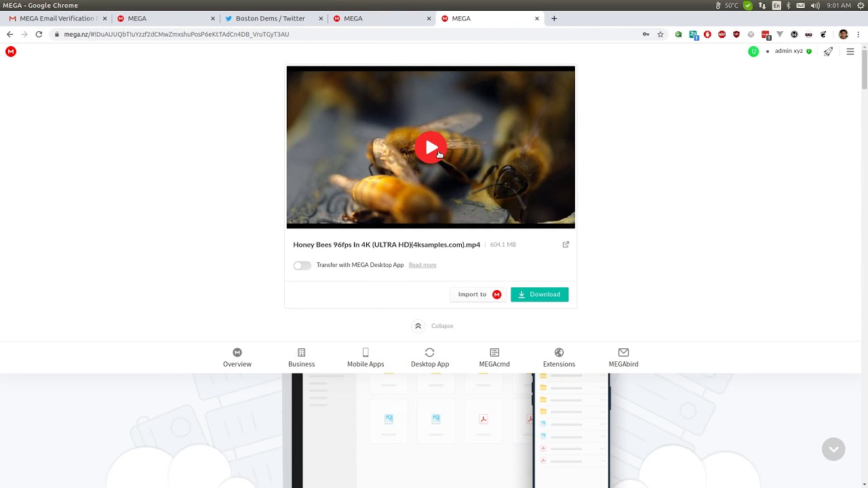Viewport: 868px width, 488px height.
Task: Open a new browser tab
Action: coord(554,18)
